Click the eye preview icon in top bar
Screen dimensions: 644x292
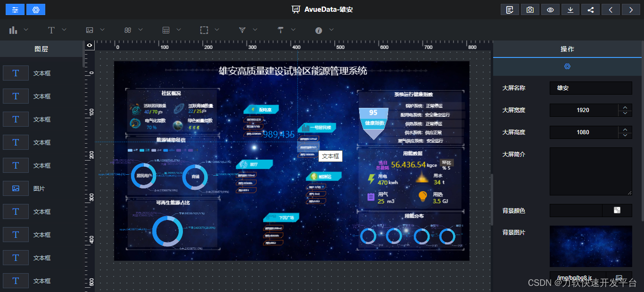(x=550, y=9)
